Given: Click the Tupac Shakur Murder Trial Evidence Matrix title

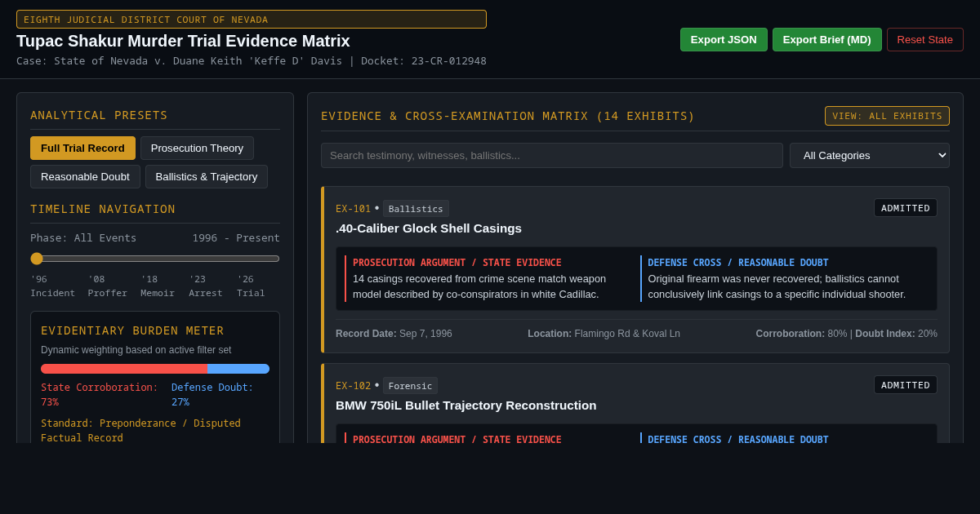Looking at the screenshot, I should 183,41.
